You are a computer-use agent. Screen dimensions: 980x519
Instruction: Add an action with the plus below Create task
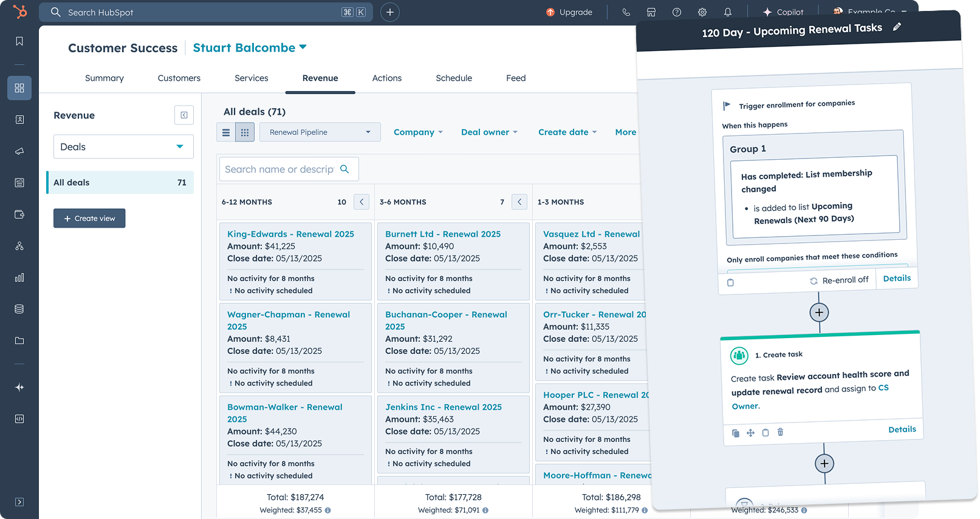(824, 464)
